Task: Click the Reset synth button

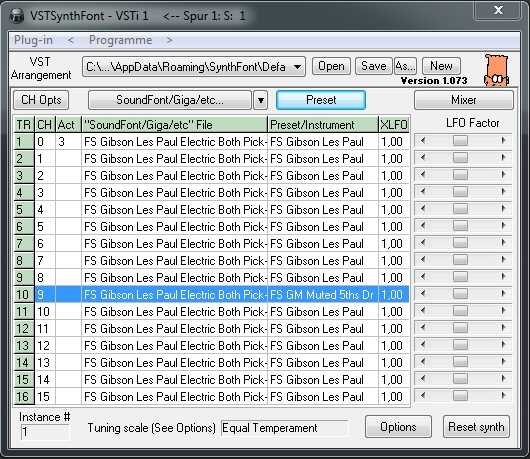Action: coord(476,427)
